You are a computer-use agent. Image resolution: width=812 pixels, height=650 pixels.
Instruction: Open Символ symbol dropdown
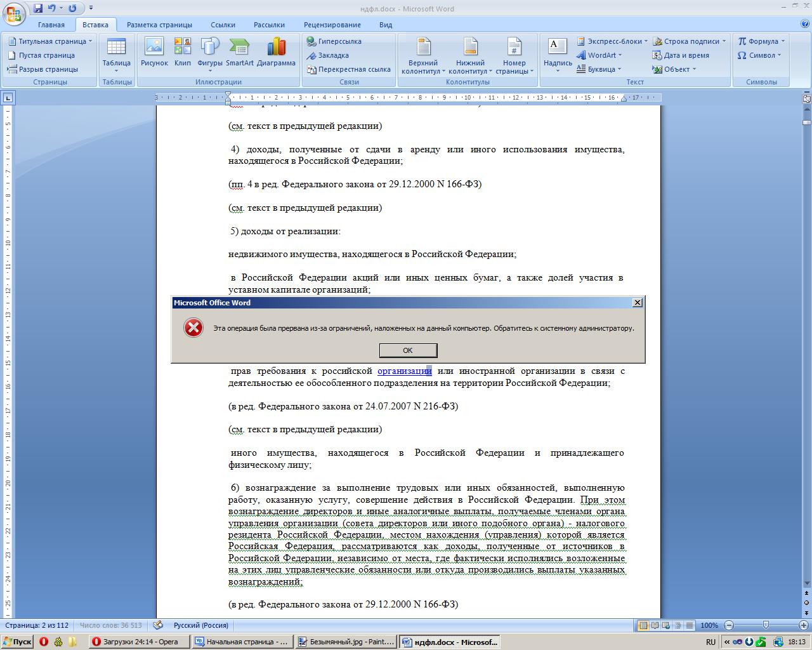point(759,55)
